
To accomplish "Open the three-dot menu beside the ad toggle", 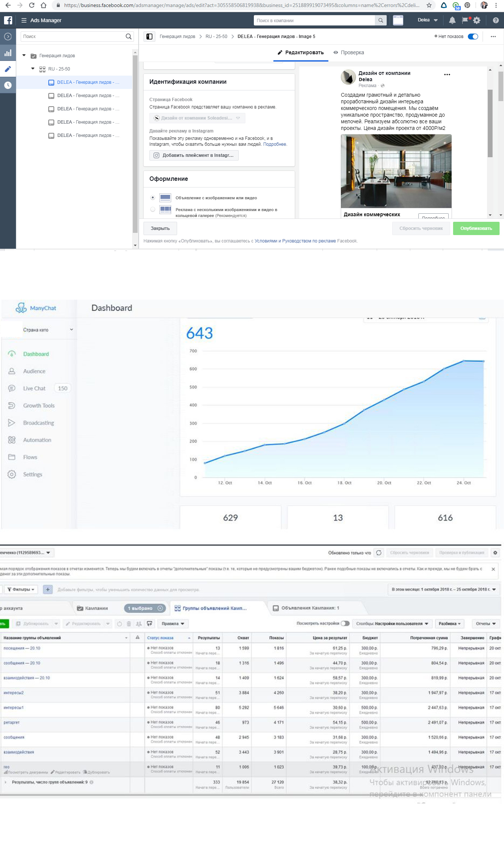I will pos(493,37).
